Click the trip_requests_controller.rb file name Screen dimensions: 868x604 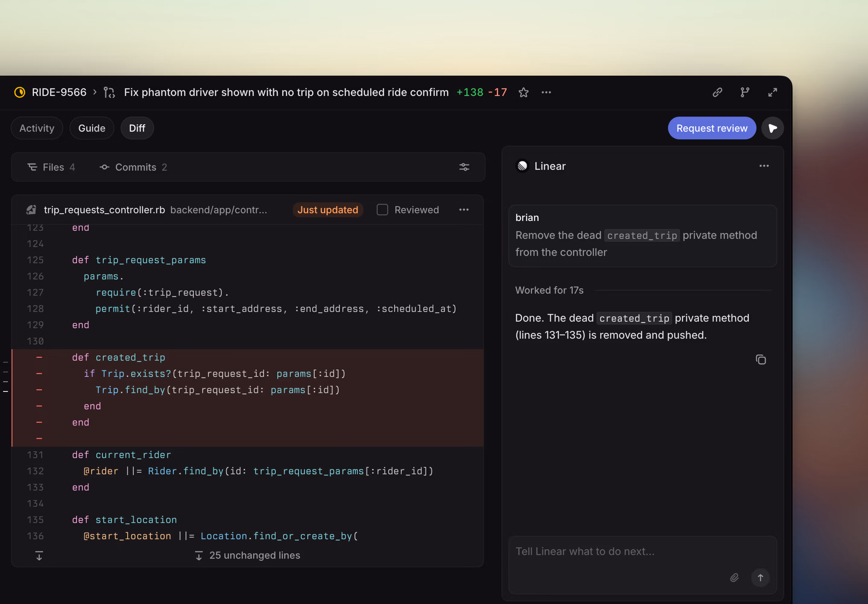click(104, 210)
